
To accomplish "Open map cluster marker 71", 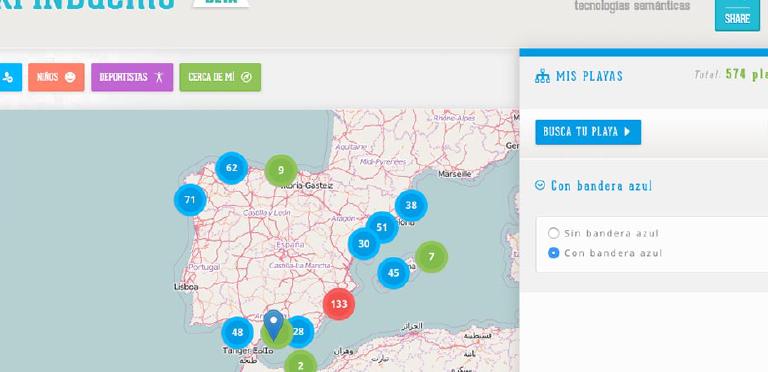I will click(190, 200).
